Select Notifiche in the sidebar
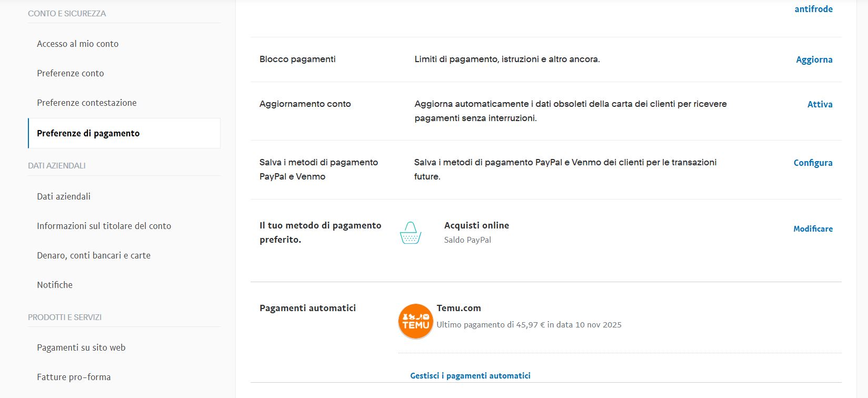This screenshot has width=868, height=398. click(x=55, y=285)
